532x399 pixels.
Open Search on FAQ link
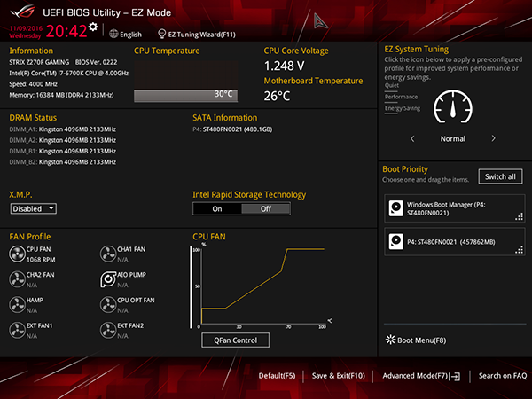[503, 376]
